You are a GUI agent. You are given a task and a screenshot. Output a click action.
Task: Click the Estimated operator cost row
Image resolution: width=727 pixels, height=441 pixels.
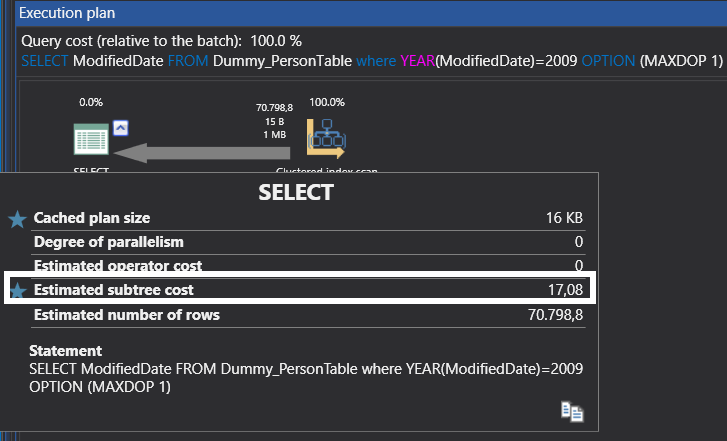click(x=300, y=266)
